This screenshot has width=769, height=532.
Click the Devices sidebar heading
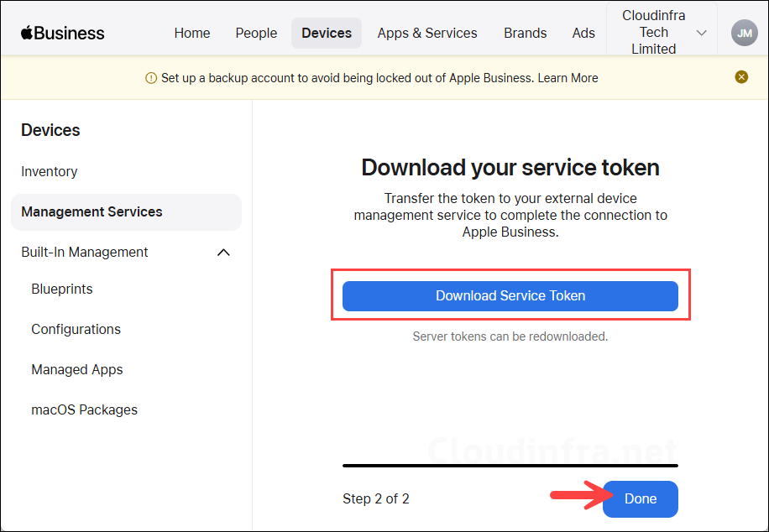pos(50,130)
